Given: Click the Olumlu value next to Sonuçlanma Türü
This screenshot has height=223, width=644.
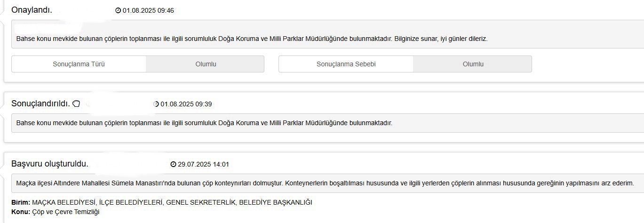Looking at the screenshot, I should [205, 64].
